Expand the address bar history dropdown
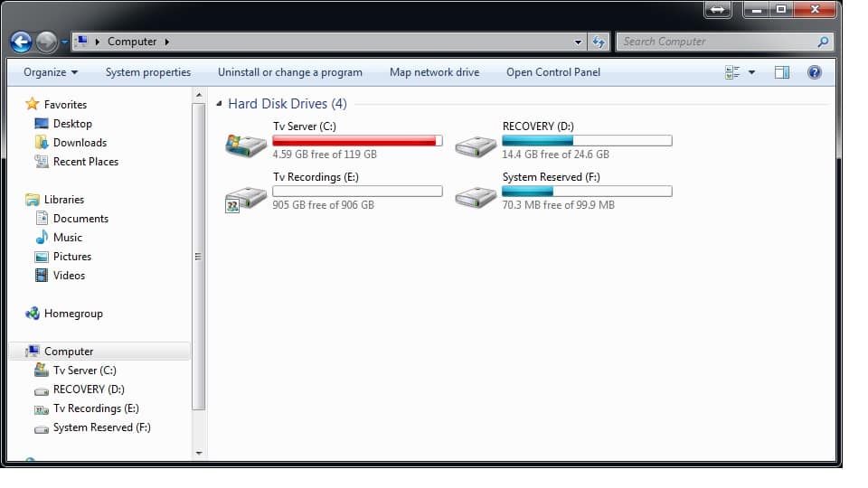The image size is (868, 488). (x=579, y=42)
